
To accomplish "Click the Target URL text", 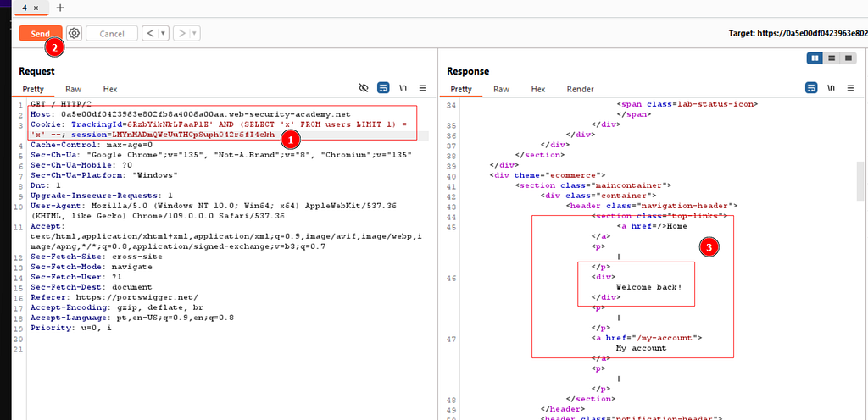I will (798, 33).
